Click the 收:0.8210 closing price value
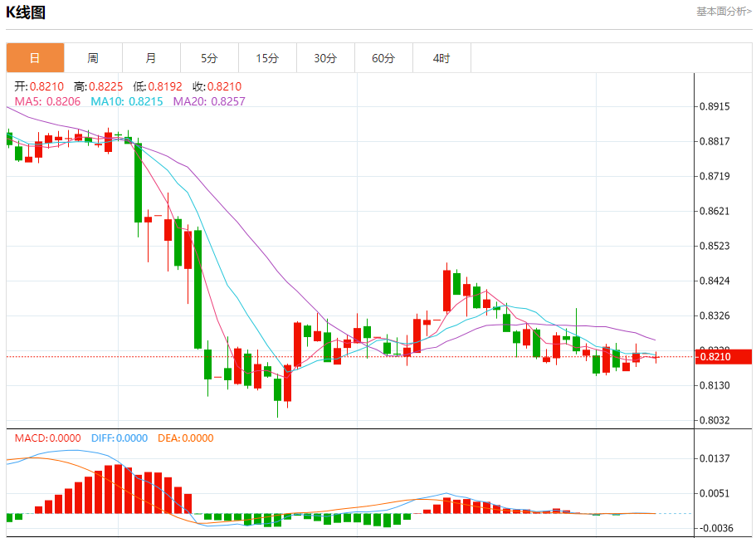 pos(217,86)
